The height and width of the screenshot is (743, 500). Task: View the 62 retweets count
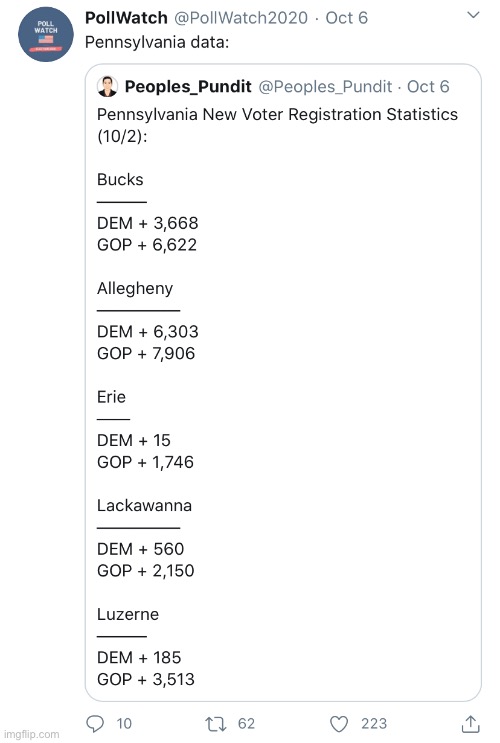tap(246, 724)
